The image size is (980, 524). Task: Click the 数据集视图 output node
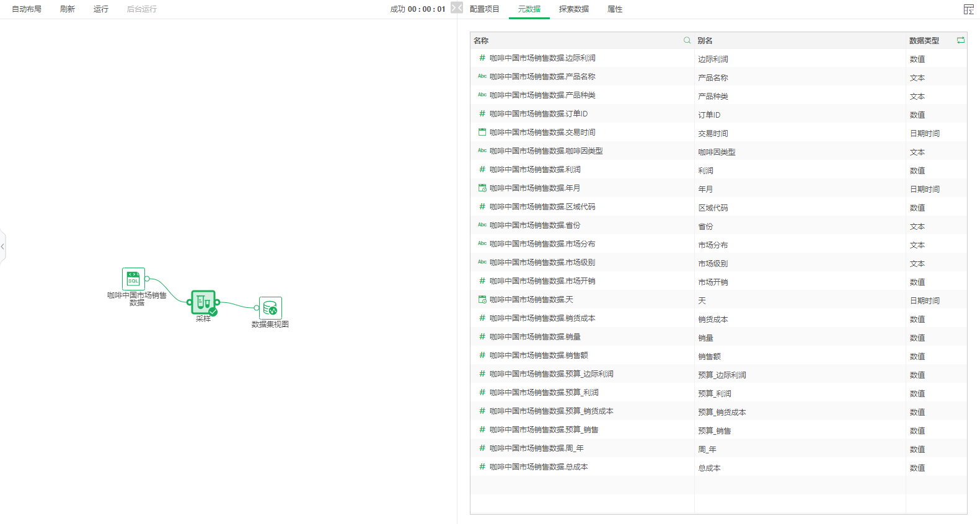270,308
